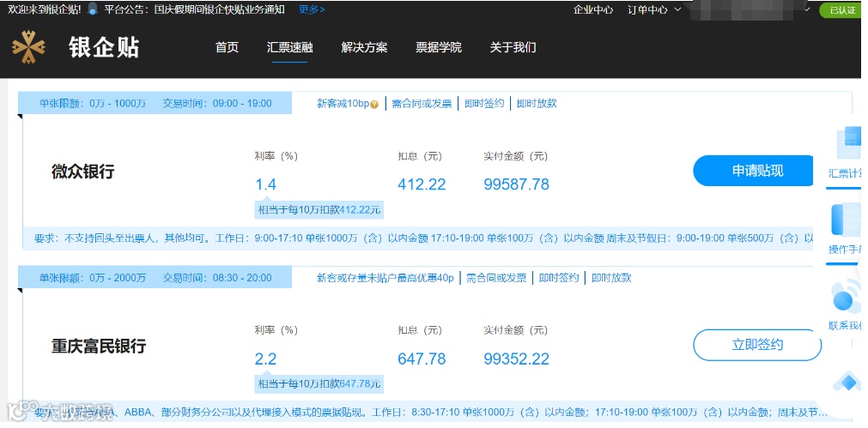This screenshot has height=428, width=868.
Task: Click the 647.78 discount interest value
Action: 422,359
